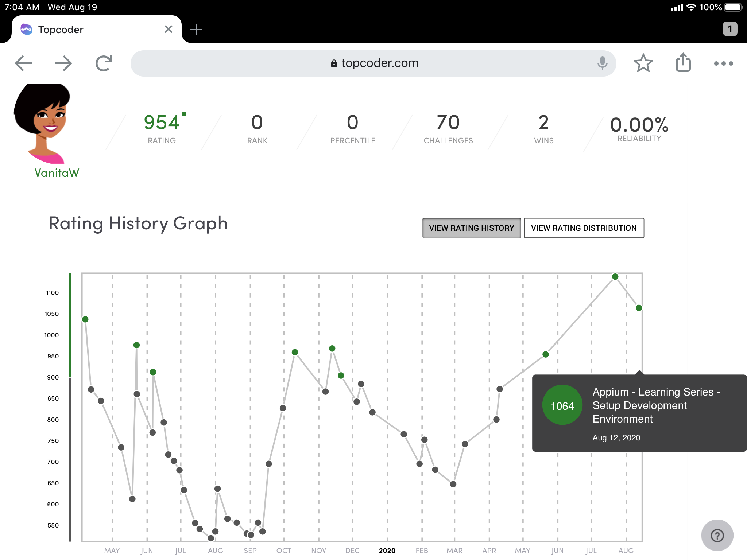Screen dimensions: 747x560
Task: Open the three-dot browser menu
Action: (x=723, y=63)
